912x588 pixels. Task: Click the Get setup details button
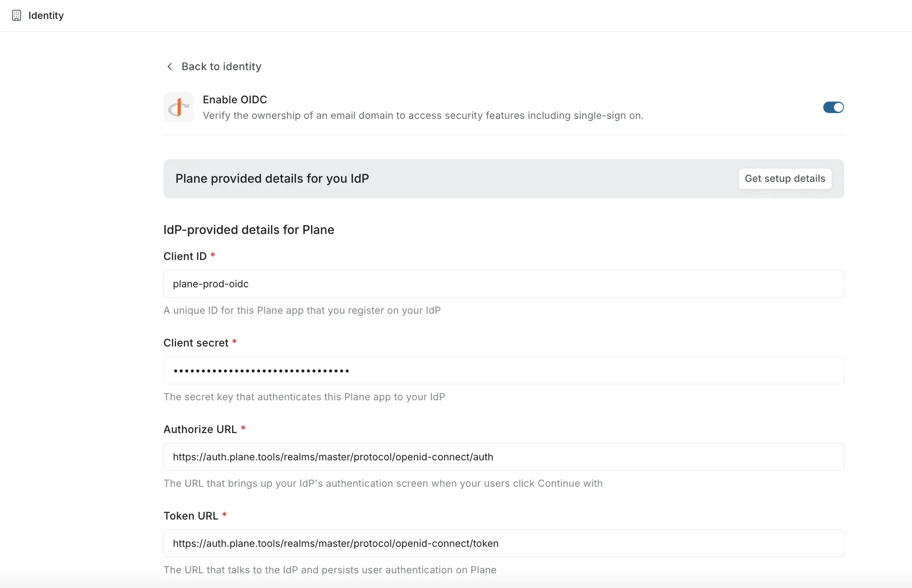[x=784, y=178]
